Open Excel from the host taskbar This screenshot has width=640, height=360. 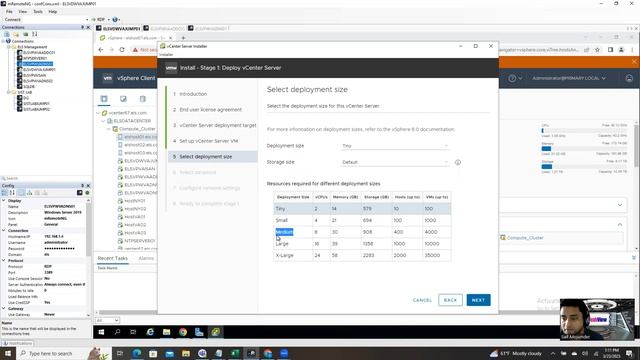235,353
